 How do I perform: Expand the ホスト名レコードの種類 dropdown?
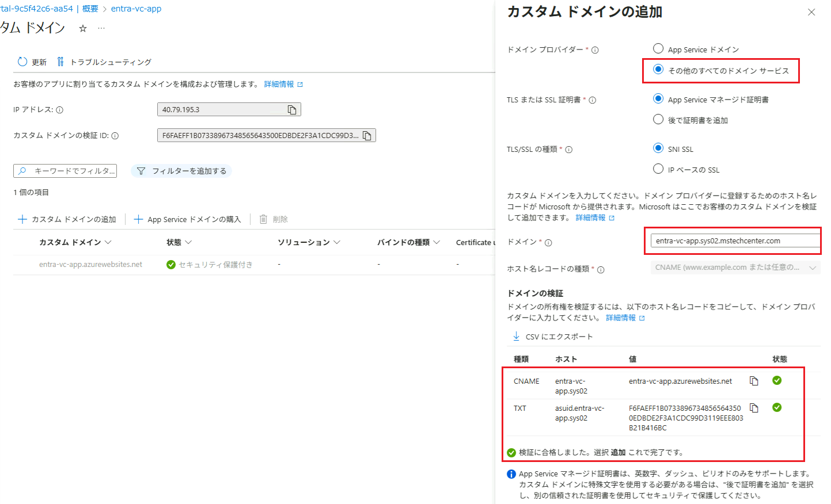[x=735, y=268]
